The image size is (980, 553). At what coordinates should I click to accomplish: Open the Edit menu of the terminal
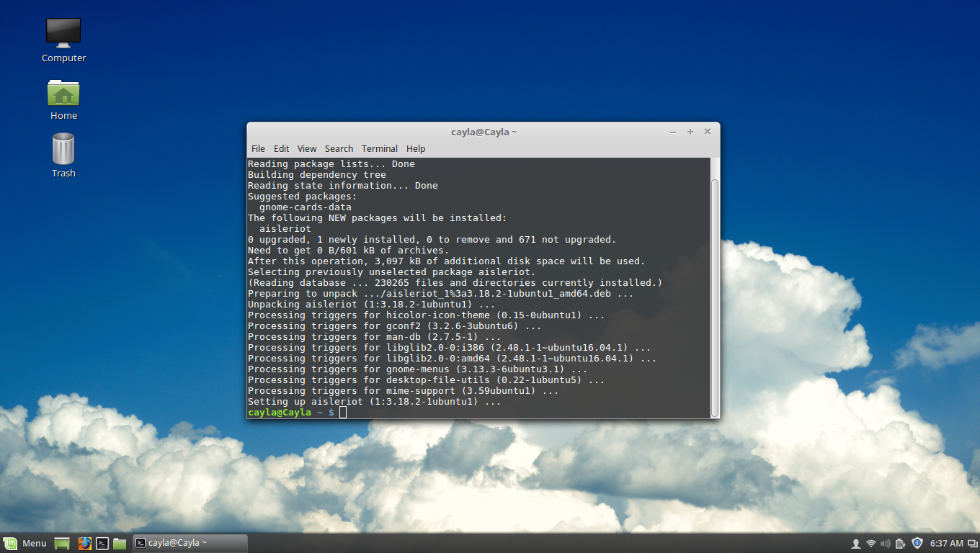[x=281, y=148]
